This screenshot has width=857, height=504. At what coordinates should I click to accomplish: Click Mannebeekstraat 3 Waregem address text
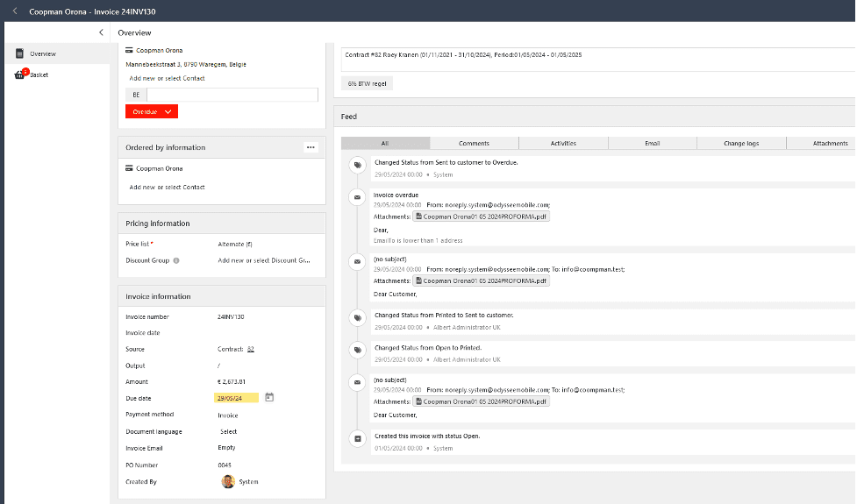186,65
